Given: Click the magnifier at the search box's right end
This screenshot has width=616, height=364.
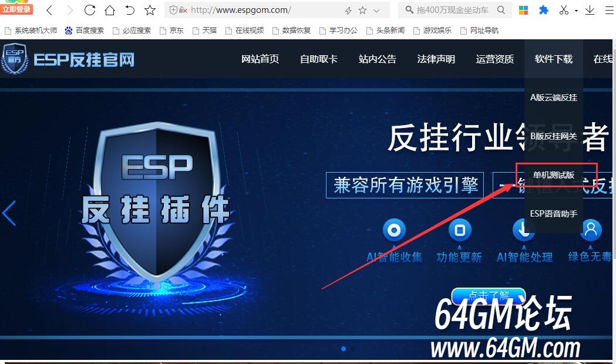Looking at the screenshot, I should click(501, 10).
